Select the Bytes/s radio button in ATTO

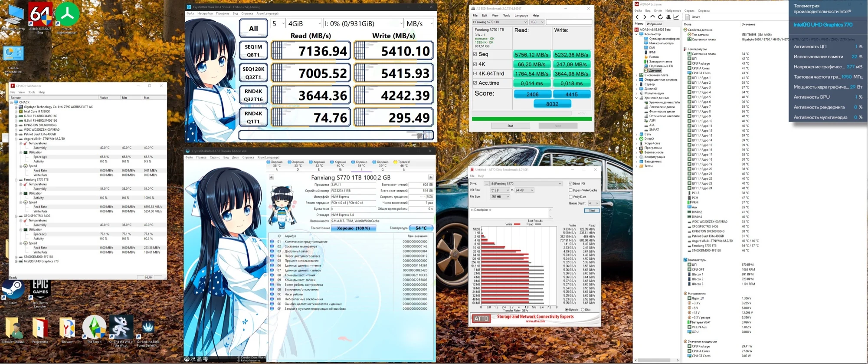click(567, 310)
